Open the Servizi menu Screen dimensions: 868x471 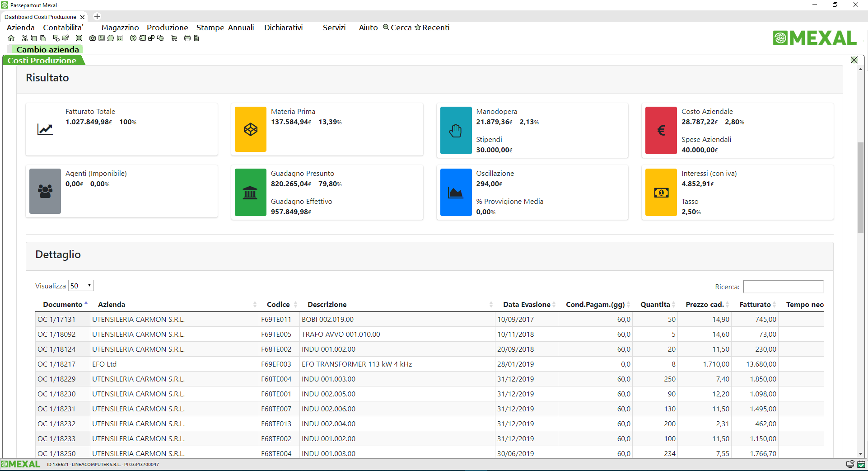coord(334,28)
